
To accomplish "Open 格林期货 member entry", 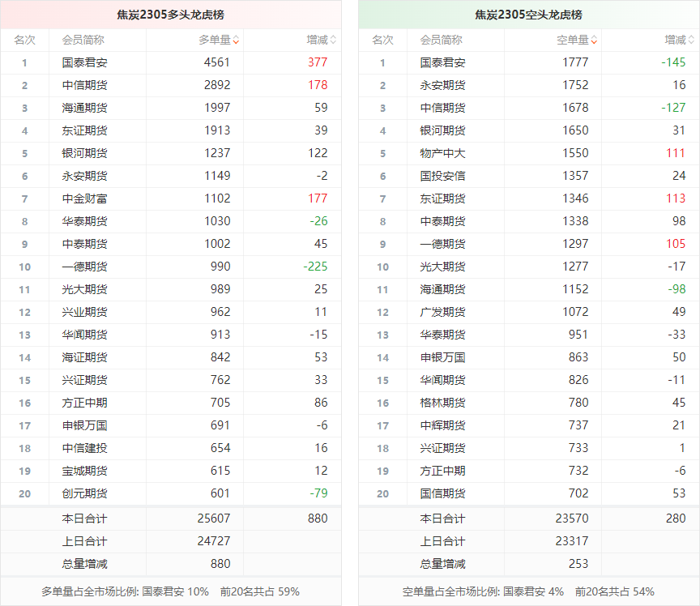I will (x=442, y=403).
